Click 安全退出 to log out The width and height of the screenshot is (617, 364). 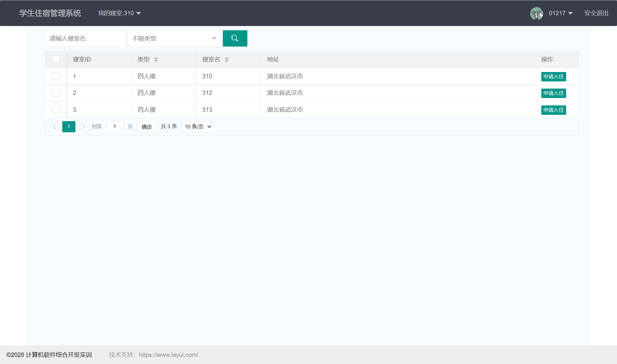point(596,13)
